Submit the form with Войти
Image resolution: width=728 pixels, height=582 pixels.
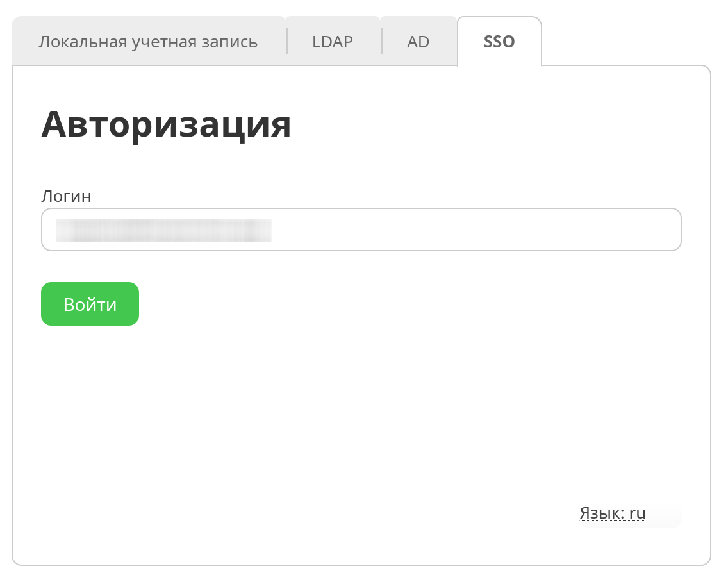pyautogui.click(x=90, y=304)
